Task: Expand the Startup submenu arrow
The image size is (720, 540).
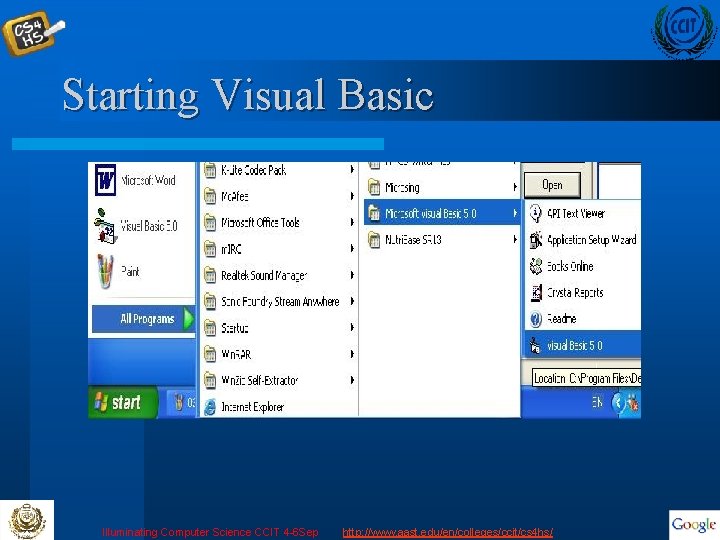Action: (352, 327)
